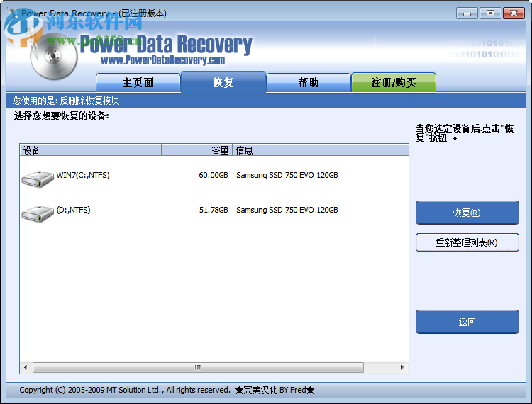
Task: Switch to the 恢复 tab
Action: [x=223, y=82]
